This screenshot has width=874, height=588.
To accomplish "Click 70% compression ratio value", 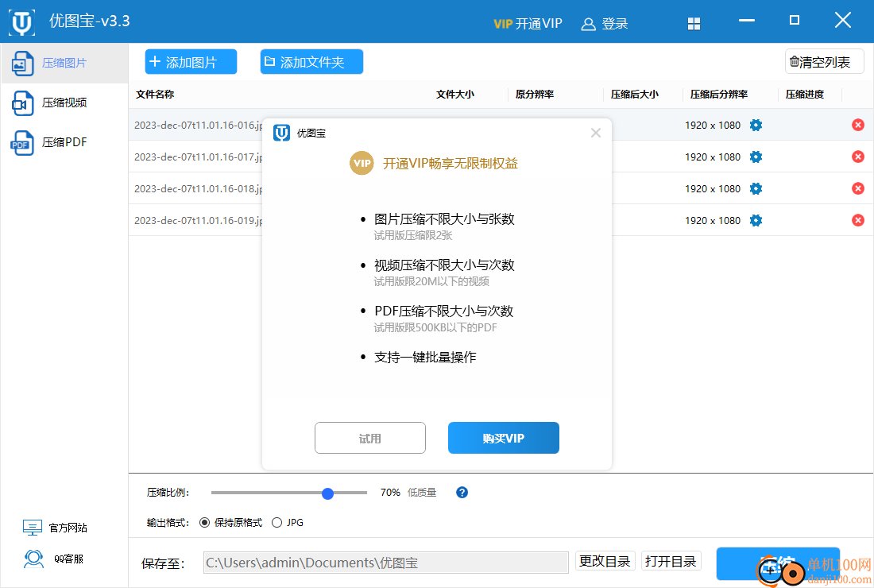I will [390, 493].
